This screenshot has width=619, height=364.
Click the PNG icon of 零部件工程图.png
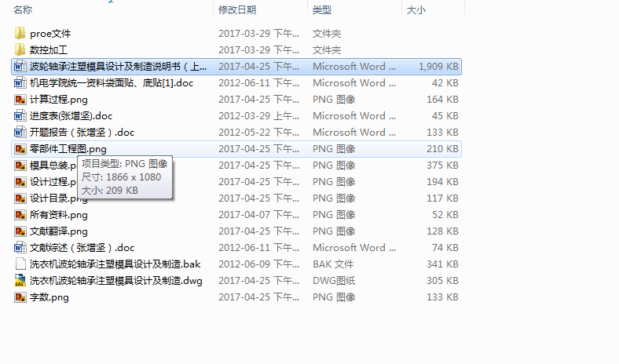(x=20, y=149)
